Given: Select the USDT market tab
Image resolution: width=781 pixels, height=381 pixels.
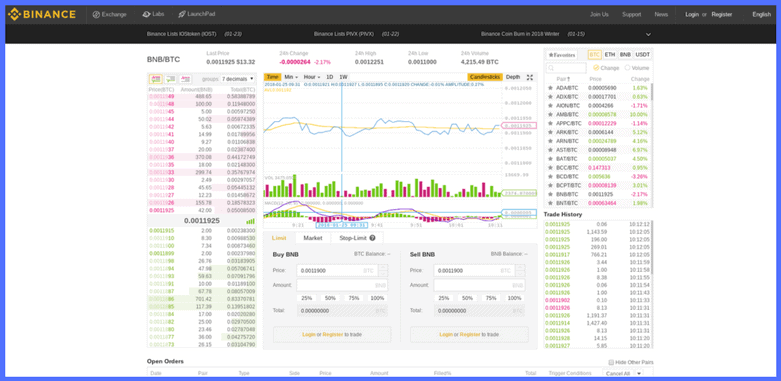Looking at the screenshot, I should (x=643, y=55).
